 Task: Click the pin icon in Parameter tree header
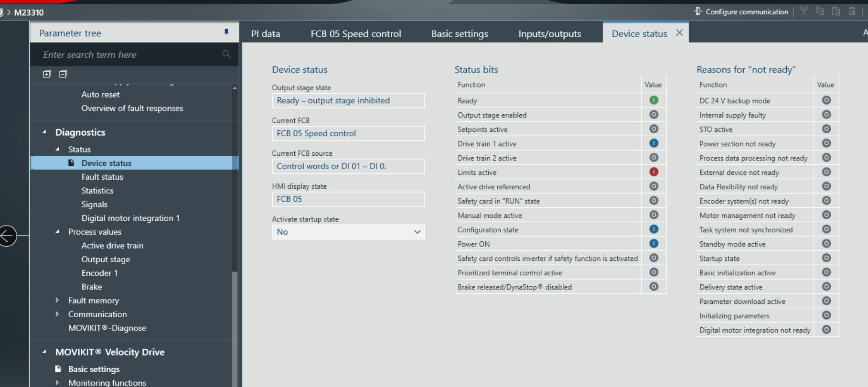(226, 32)
